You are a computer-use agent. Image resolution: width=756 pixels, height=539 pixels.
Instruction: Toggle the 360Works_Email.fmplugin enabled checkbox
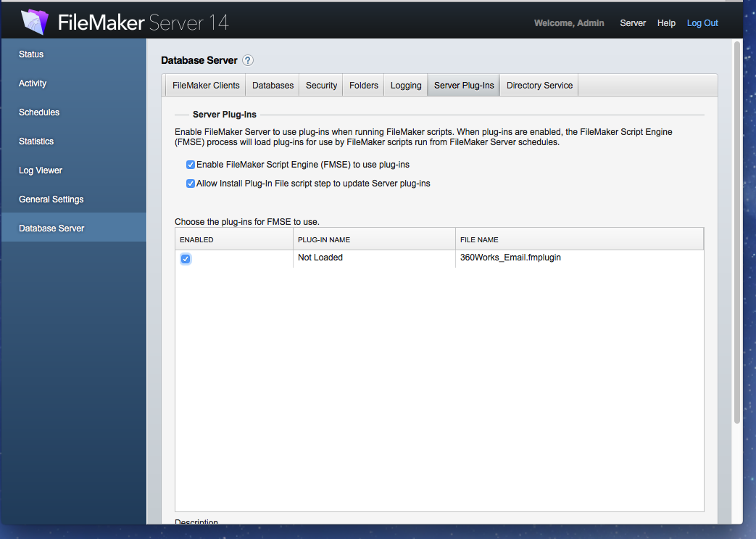(x=186, y=259)
